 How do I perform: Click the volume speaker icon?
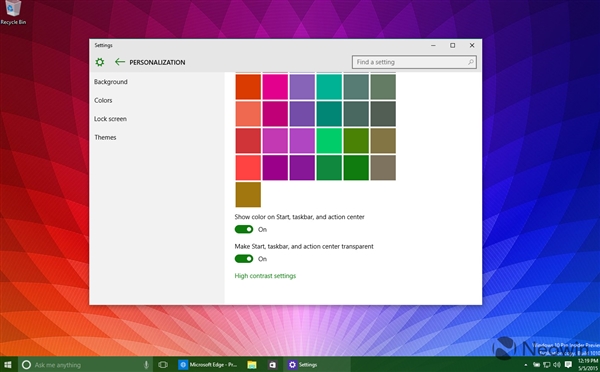pyautogui.click(x=557, y=365)
